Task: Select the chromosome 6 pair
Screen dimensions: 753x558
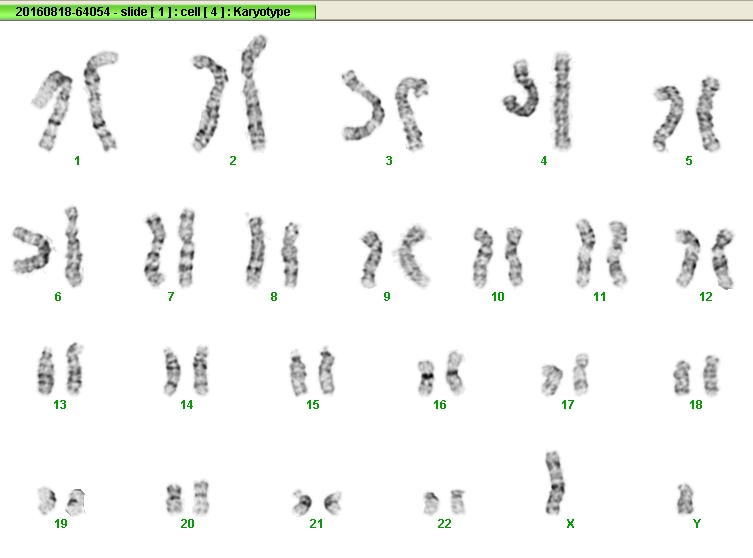Action: click(x=48, y=247)
